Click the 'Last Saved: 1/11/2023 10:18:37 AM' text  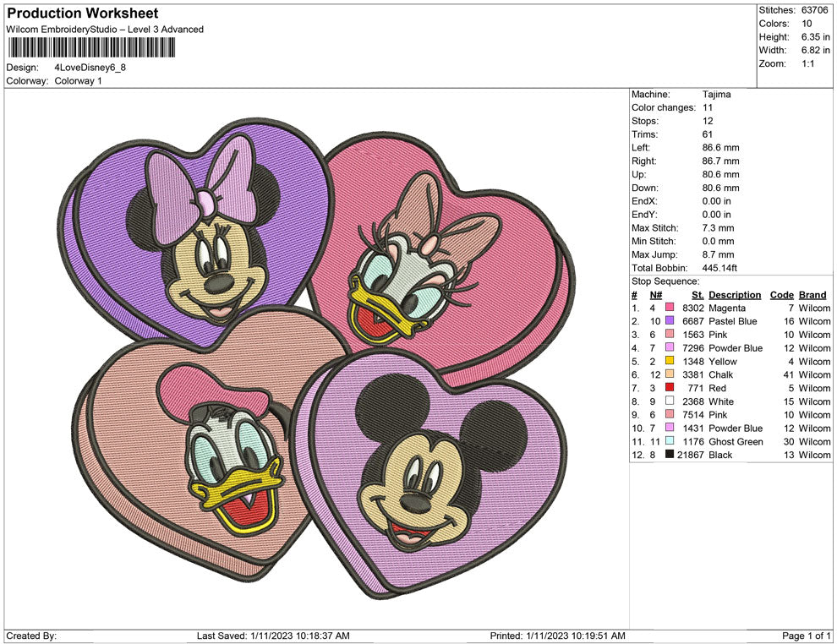(273, 636)
